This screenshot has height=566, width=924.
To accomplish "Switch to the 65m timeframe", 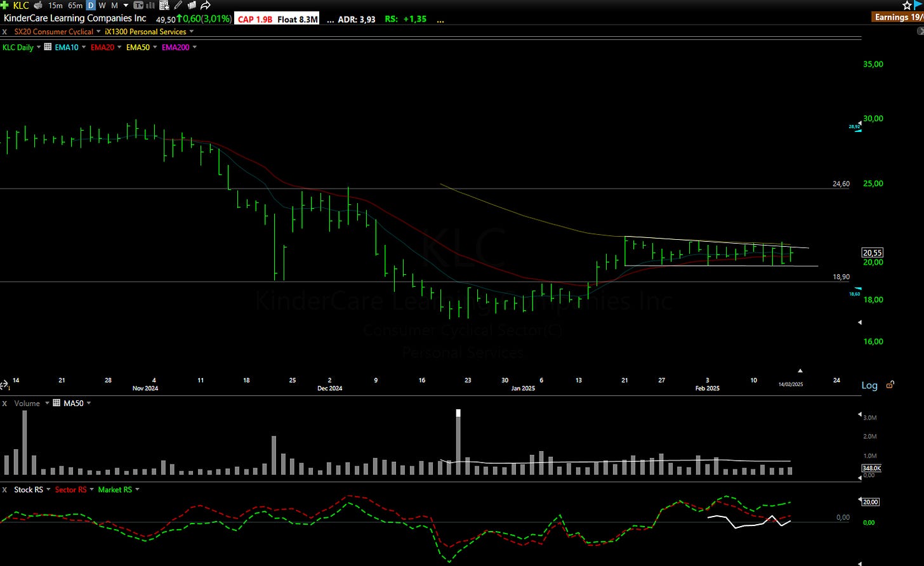I will [75, 5].
